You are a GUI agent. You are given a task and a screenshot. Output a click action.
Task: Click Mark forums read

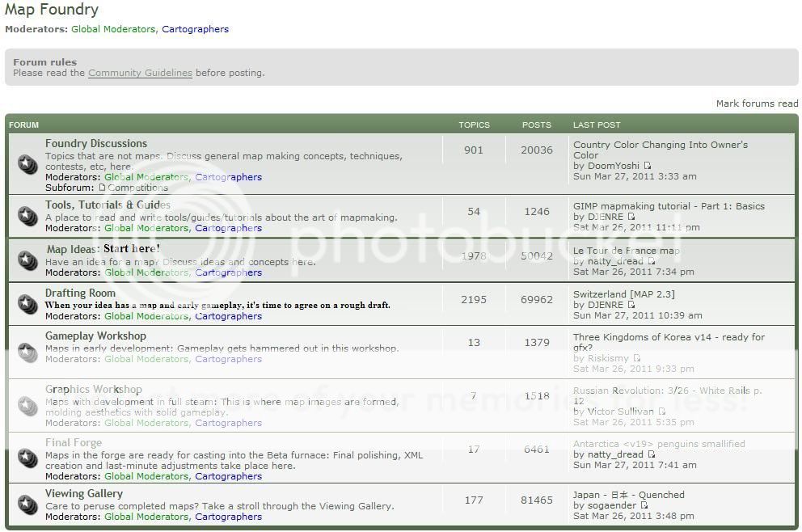pos(757,103)
